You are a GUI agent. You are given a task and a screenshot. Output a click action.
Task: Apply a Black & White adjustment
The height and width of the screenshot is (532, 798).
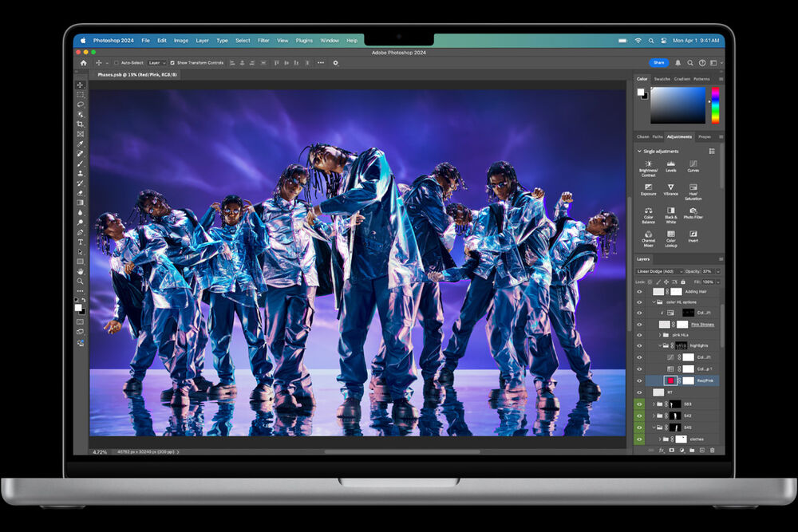tap(670, 211)
